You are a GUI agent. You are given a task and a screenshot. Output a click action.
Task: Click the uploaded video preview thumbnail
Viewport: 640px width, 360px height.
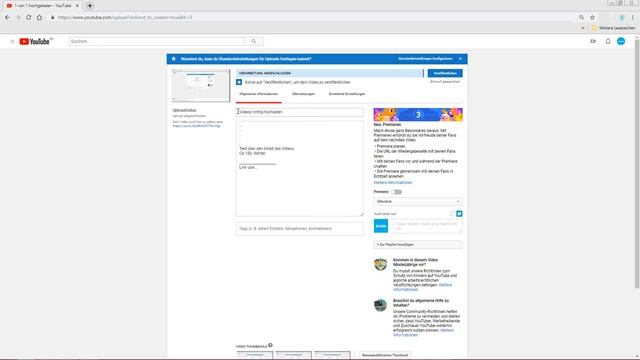[x=200, y=85]
